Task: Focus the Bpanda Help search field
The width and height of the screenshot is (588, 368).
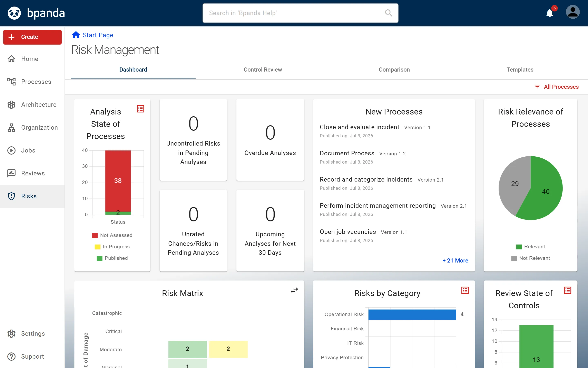Action: click(x=300, y=13)
